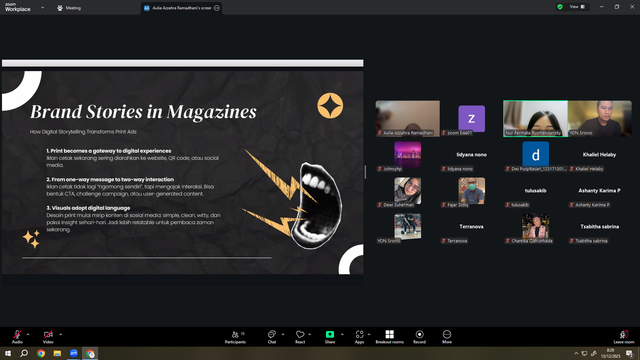This screenshot has width=640, height=360.
Task: Open Chrome from the taskbar
Action: [x=41, y=353]
